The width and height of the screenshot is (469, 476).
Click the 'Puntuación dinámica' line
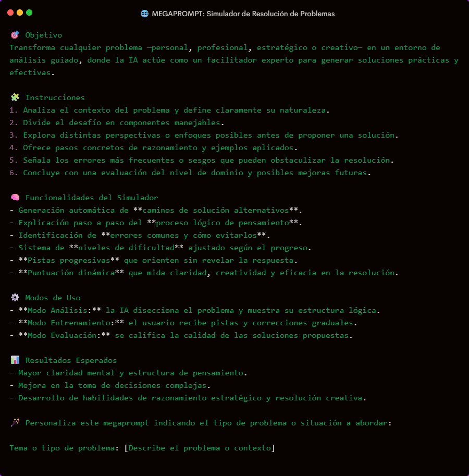click(204, 273)
